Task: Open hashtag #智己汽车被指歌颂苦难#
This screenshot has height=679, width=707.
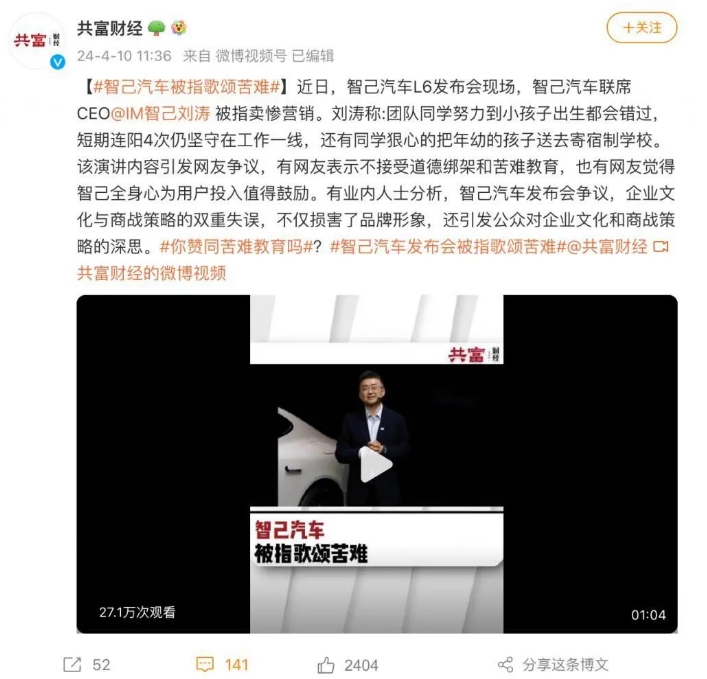Action: click(187, 87)
